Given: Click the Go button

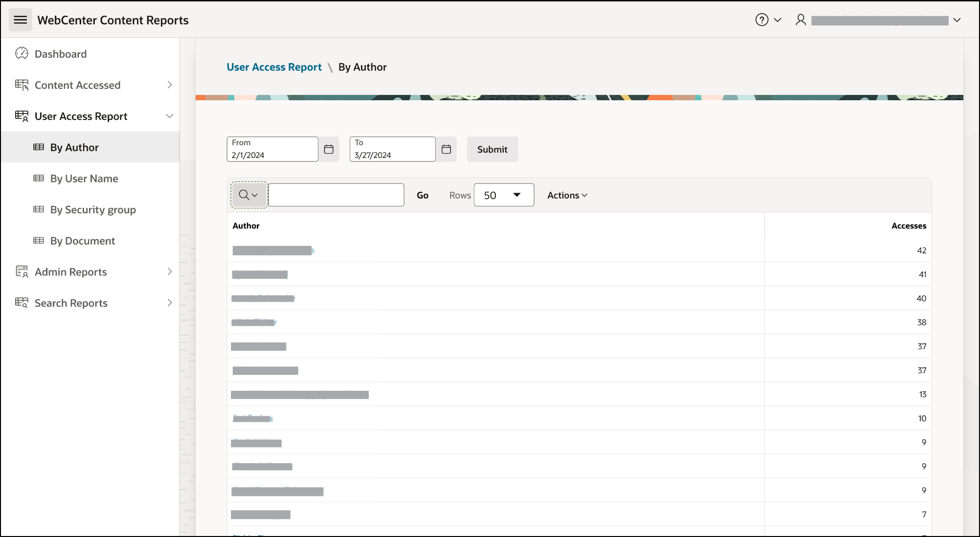Looking at the screenshot, I should (423, 195).
